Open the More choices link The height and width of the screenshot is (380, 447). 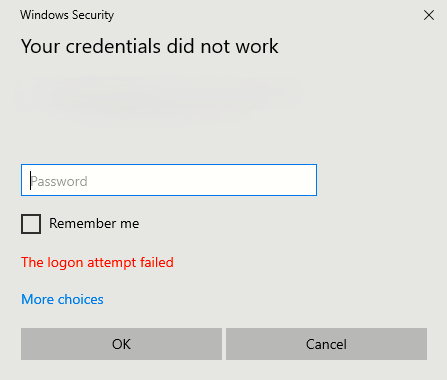coord(62,299)
